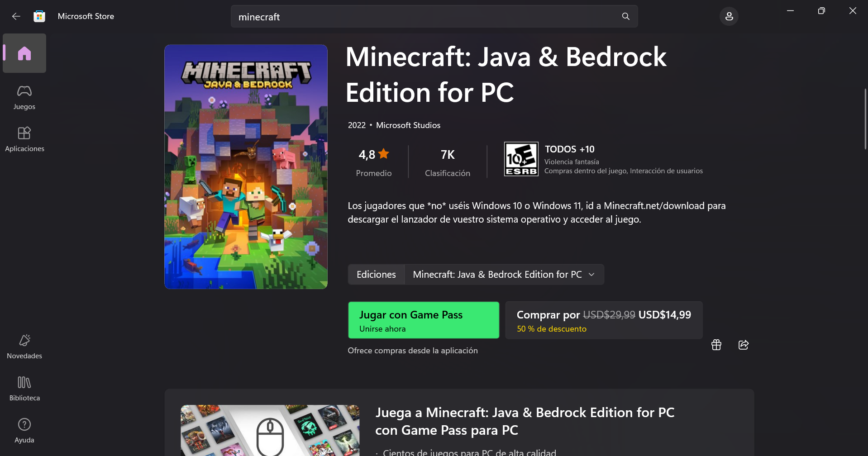Image resolution: width=868 pixels, height=456 pixels.
Task: Open the Juegos section
Action: [x=24, y=97]
